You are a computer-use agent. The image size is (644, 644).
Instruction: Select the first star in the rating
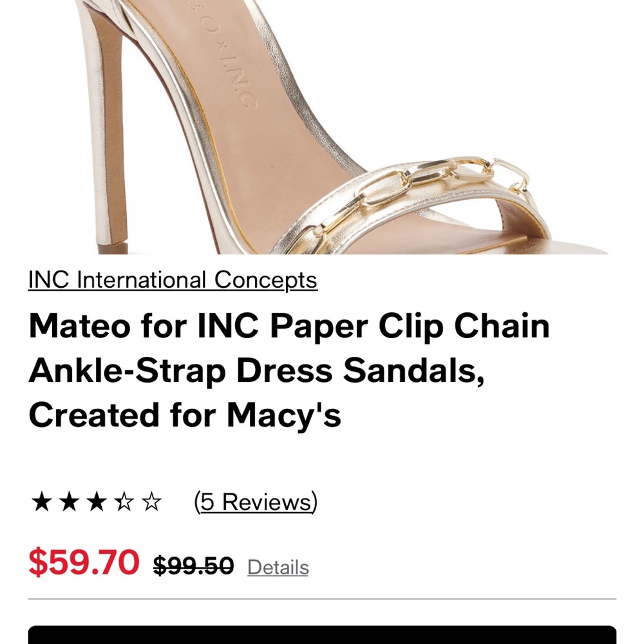[x=42, y=502]
